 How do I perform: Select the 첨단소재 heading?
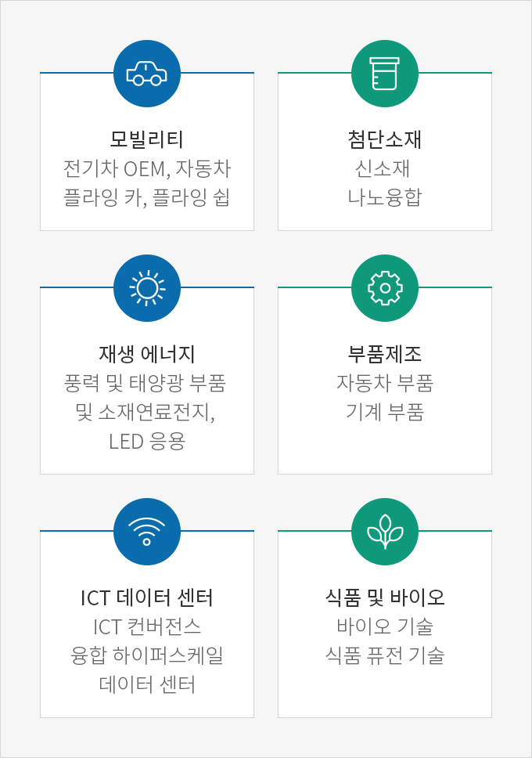[x=385, y=139]
